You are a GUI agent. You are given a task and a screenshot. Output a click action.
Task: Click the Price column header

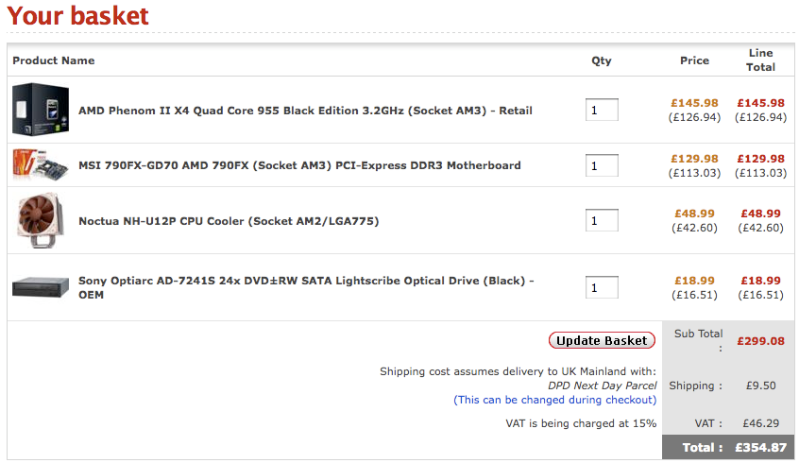click(x=694, y=60)
